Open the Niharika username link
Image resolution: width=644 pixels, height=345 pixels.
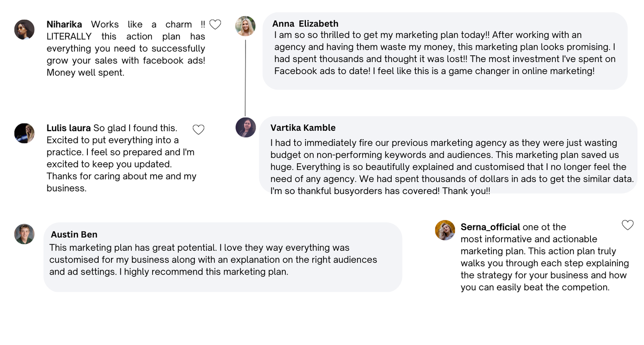[64, 25]
